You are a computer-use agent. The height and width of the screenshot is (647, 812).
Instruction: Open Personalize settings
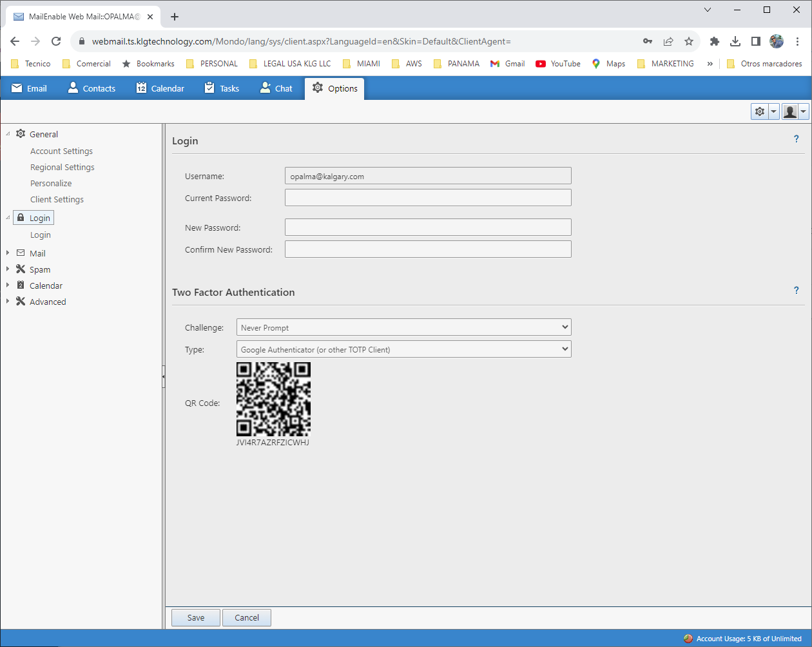(51, 183)
